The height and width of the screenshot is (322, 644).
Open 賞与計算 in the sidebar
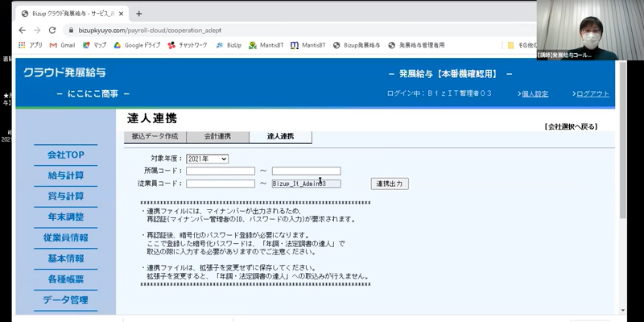tap(66, 196)
